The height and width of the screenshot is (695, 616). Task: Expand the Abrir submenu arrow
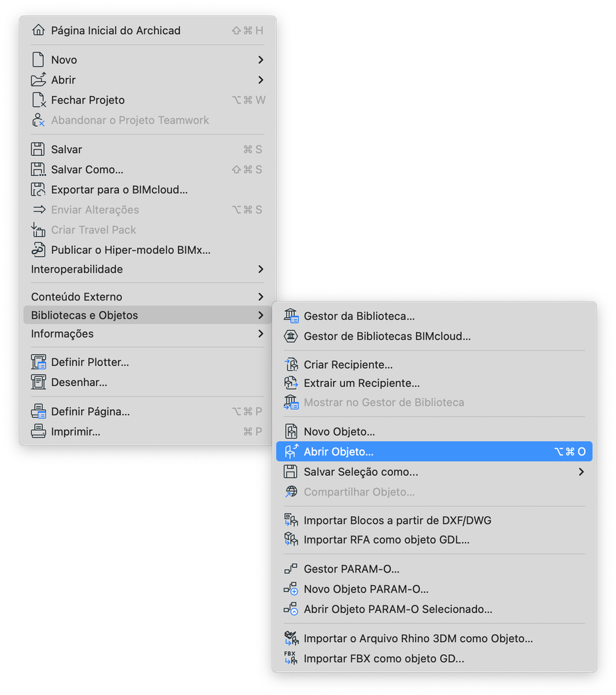click(261, 80)
